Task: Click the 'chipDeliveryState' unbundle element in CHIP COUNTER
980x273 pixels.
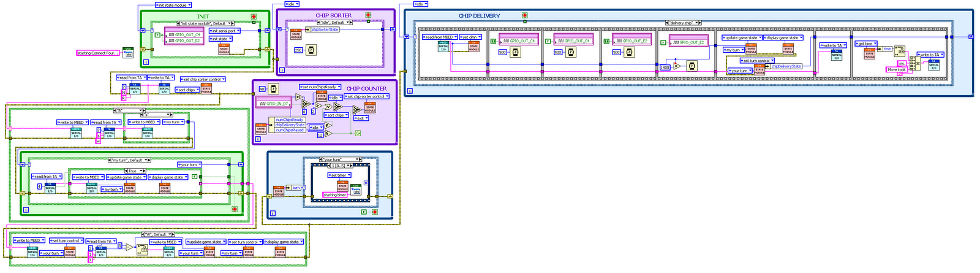Action: coord(290,125)
